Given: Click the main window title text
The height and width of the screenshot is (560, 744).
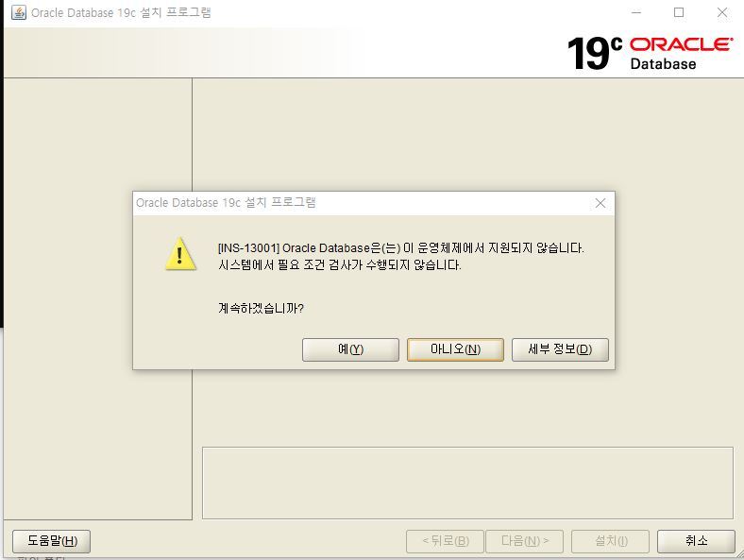Looking at the screenshot, I should 121,13.
